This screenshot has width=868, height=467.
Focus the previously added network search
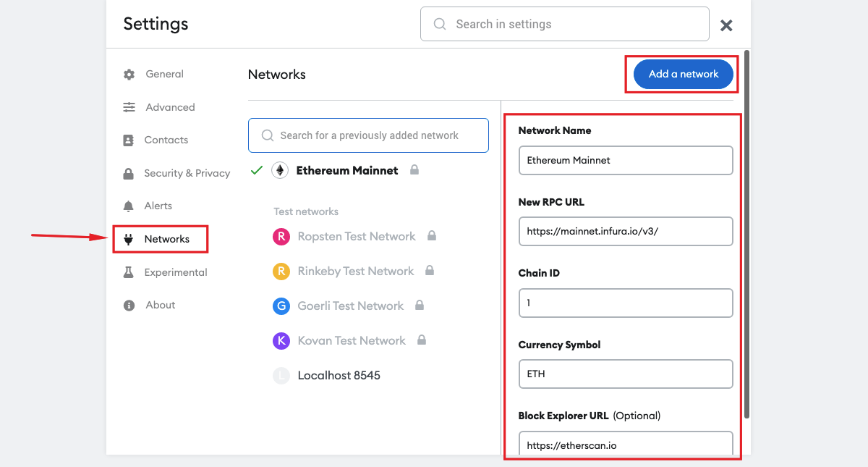click(x=368, y=135)
